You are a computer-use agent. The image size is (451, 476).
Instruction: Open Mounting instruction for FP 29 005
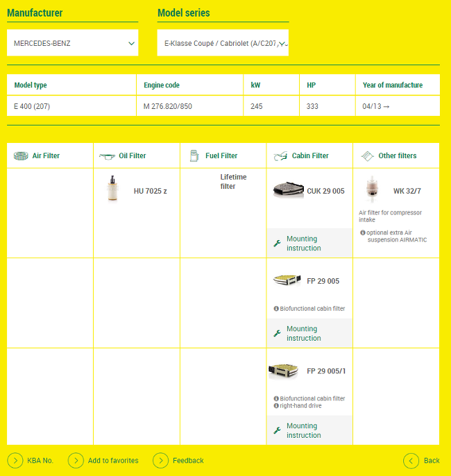click(309, 333)
